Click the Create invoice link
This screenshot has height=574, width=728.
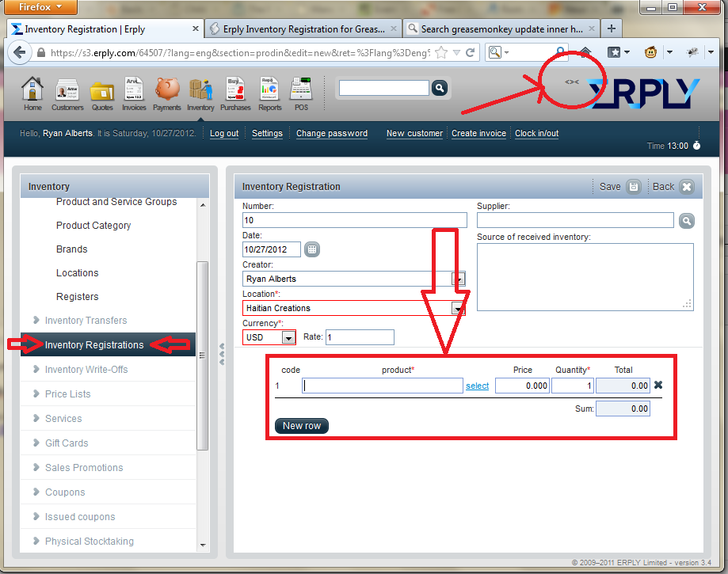click(478, 133)
